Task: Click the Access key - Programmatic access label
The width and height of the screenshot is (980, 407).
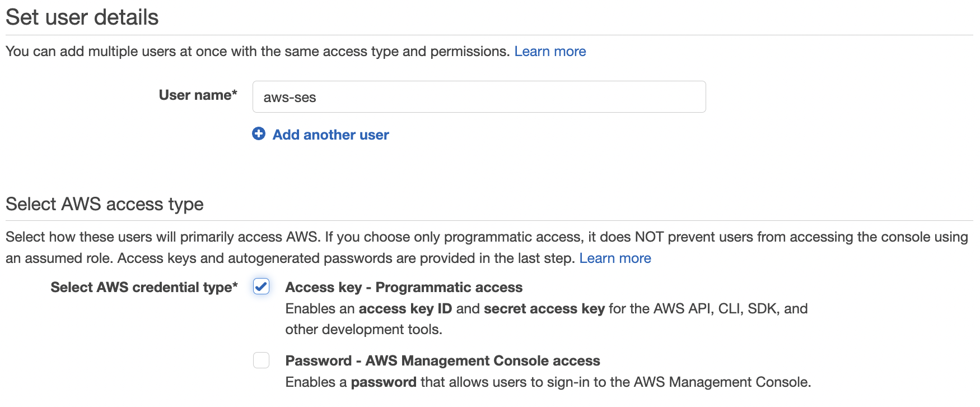Action: tap(404, 288)
